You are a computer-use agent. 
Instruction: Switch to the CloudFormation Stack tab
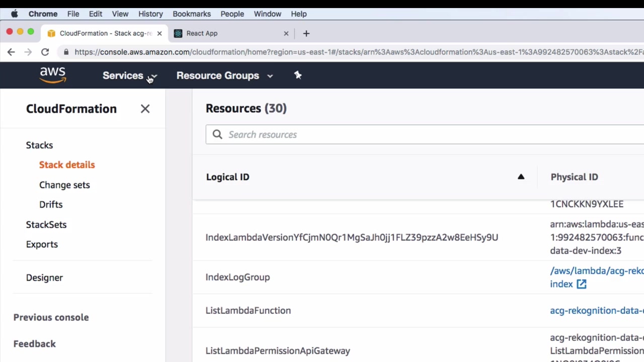coord(105,33)
